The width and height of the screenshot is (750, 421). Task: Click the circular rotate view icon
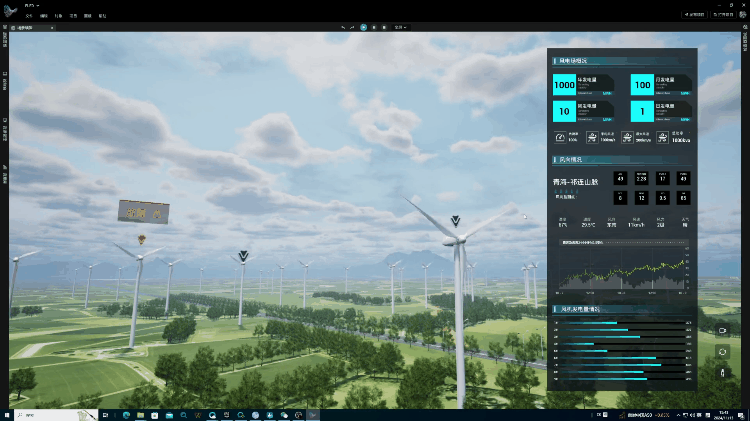coord(722,352)
